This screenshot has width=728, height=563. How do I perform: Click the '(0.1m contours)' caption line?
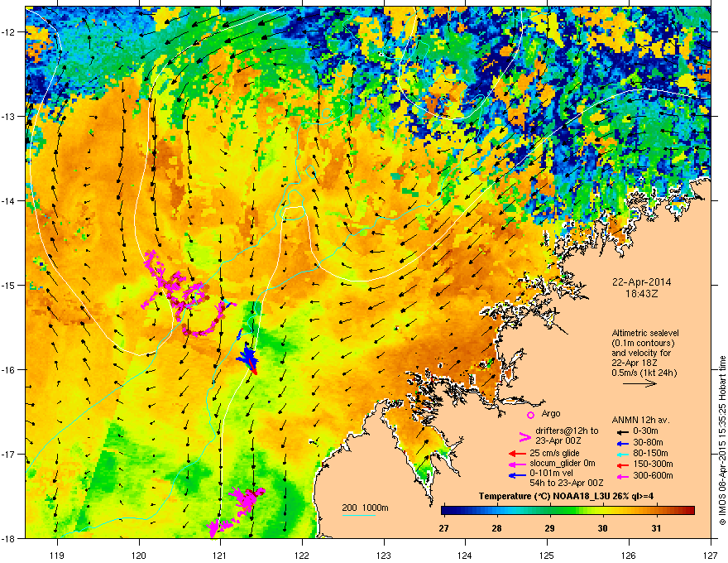pos(643,344)
